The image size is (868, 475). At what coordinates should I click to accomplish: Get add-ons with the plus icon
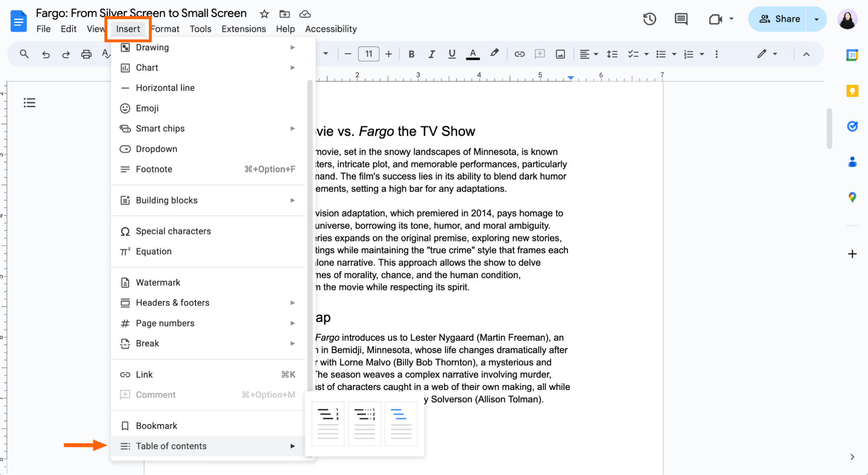[852, 254]
